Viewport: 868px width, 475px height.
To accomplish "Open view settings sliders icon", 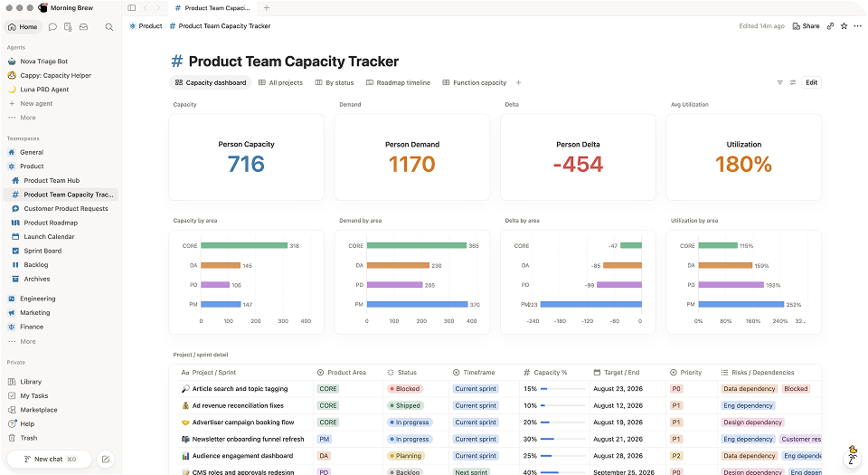I will click(x=792, y=82).
